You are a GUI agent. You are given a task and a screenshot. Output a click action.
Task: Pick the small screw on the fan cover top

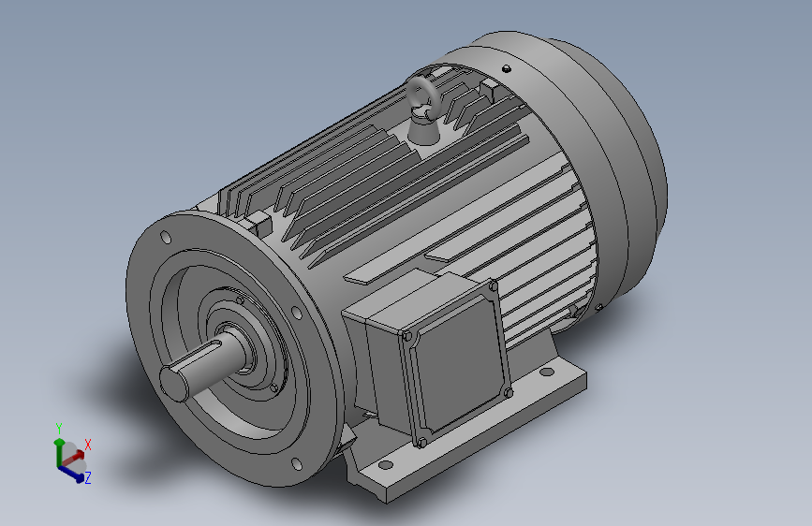507,68
